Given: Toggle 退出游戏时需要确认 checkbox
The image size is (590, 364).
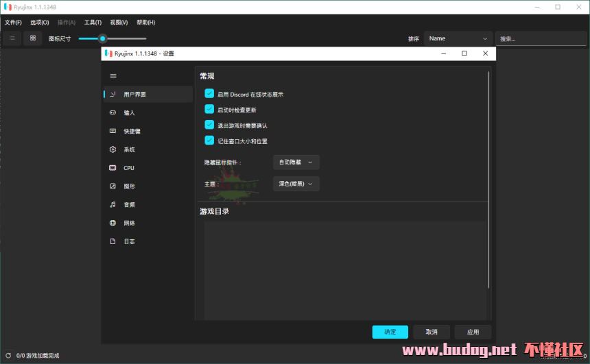Looking at the screenshot, I should 209,125.
